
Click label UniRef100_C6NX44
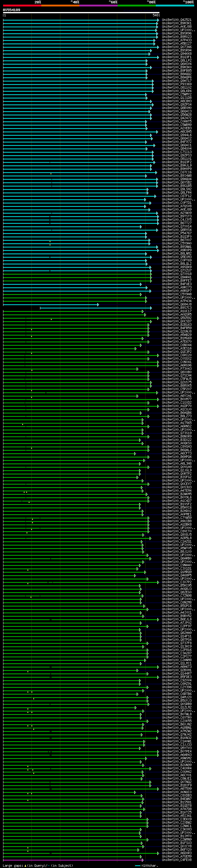tap(176, 345)
